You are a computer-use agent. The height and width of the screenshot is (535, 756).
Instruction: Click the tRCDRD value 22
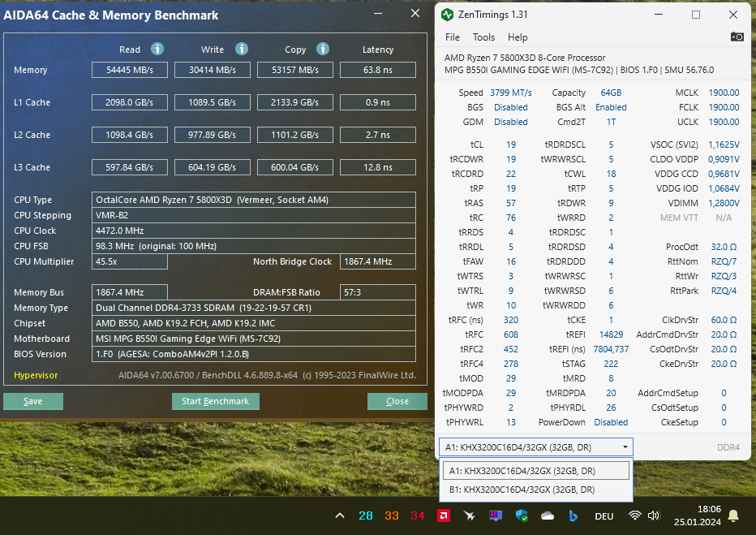pyautogui.click(x=510, y=174)
